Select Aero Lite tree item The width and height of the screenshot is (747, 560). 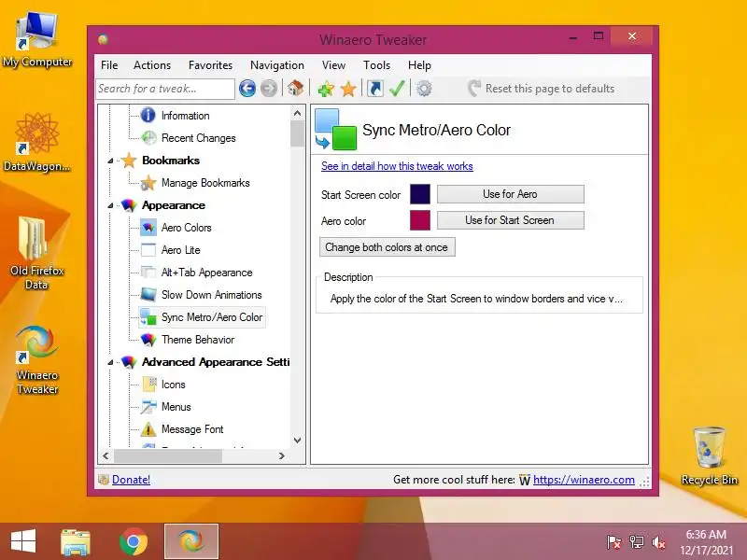180,250
